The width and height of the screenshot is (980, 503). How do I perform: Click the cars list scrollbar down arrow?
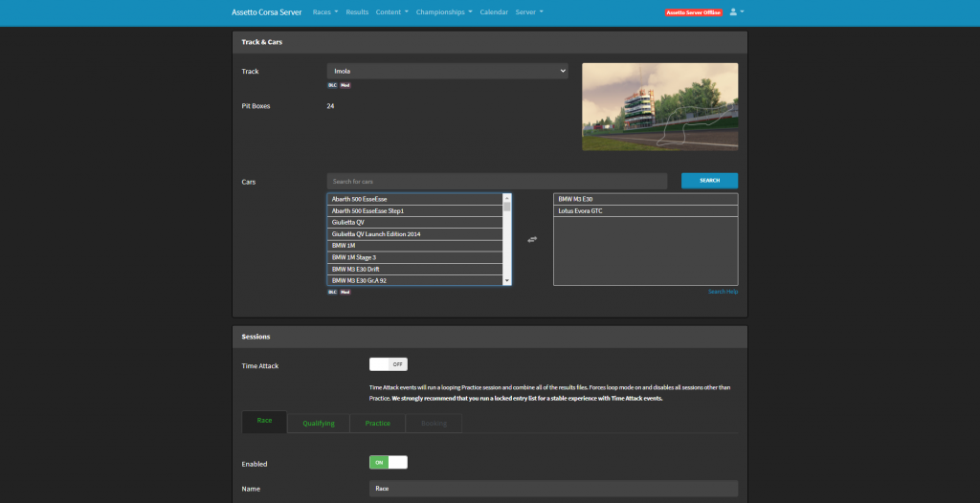(x=507, y=281)
